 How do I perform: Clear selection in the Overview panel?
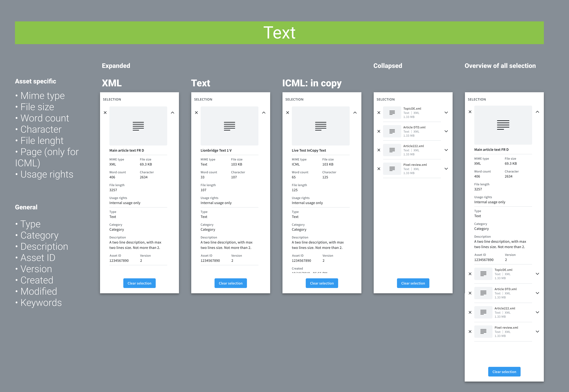504,372
